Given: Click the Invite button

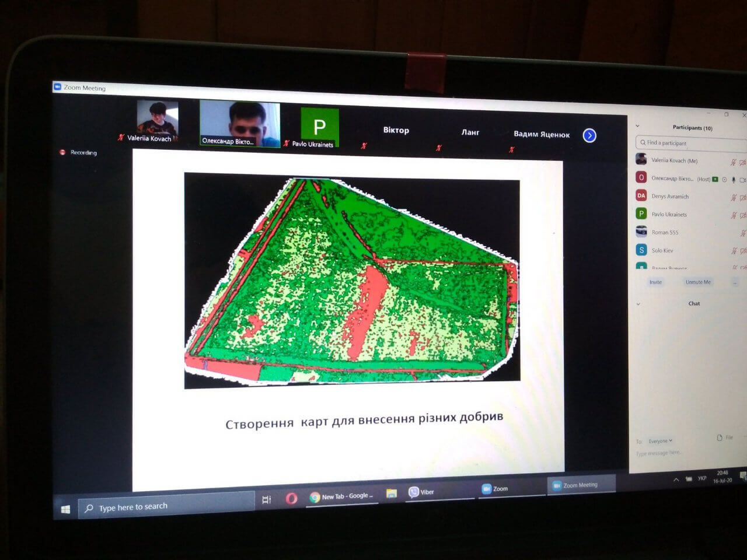Looking at the screenshot, I should (655, 282).
